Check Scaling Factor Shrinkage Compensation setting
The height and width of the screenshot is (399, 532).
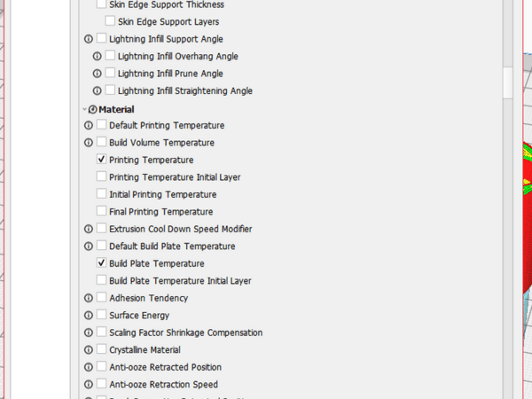pyautogui.click(x=102, y=332)
